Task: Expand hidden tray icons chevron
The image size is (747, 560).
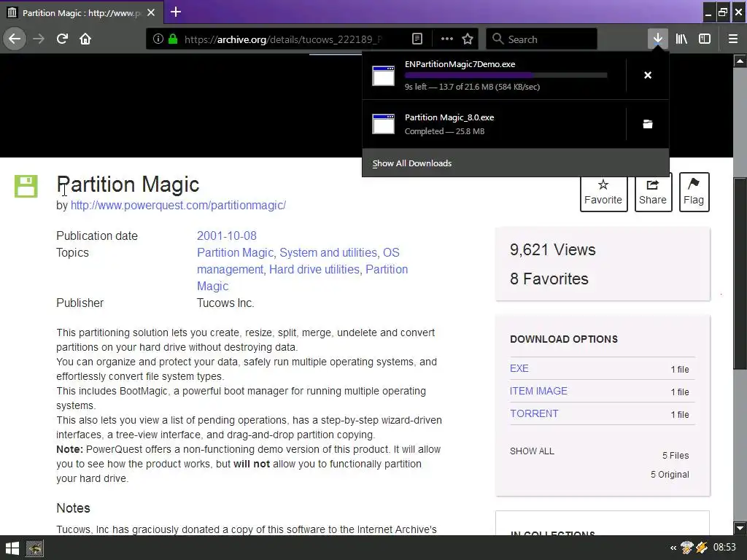Action: point(673,548)
